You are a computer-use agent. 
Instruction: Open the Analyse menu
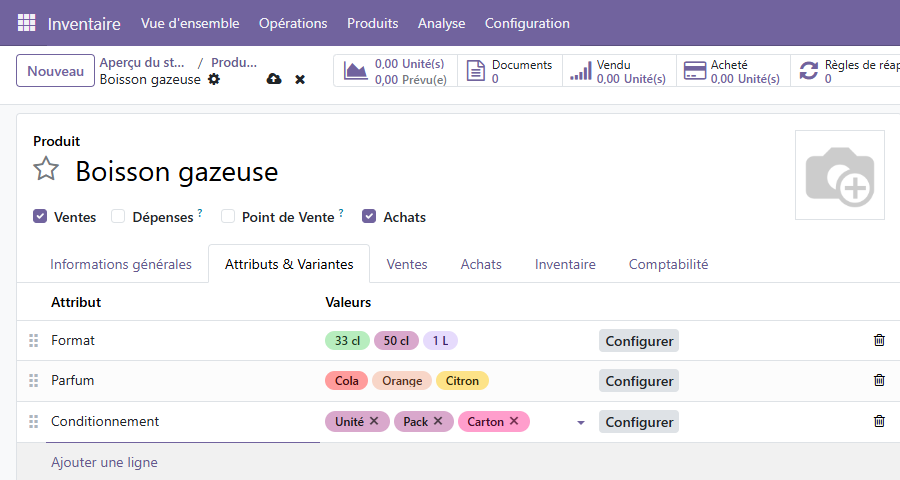point(441,24)
